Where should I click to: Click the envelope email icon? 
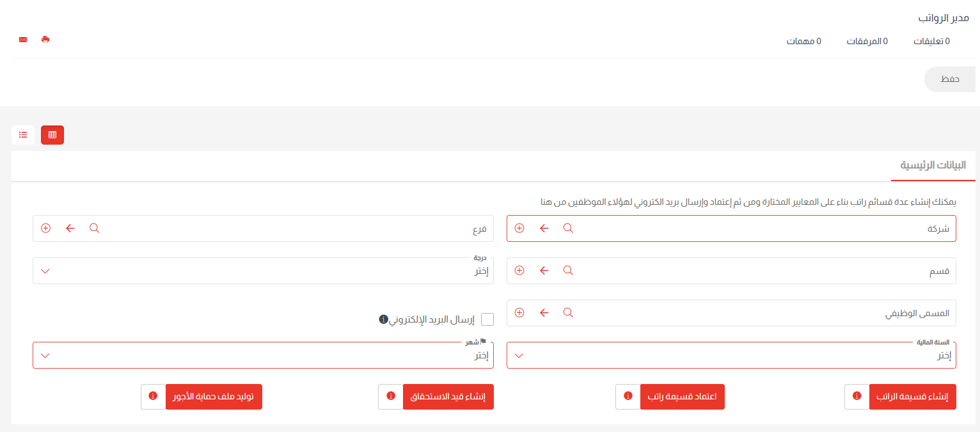(22, 40)
